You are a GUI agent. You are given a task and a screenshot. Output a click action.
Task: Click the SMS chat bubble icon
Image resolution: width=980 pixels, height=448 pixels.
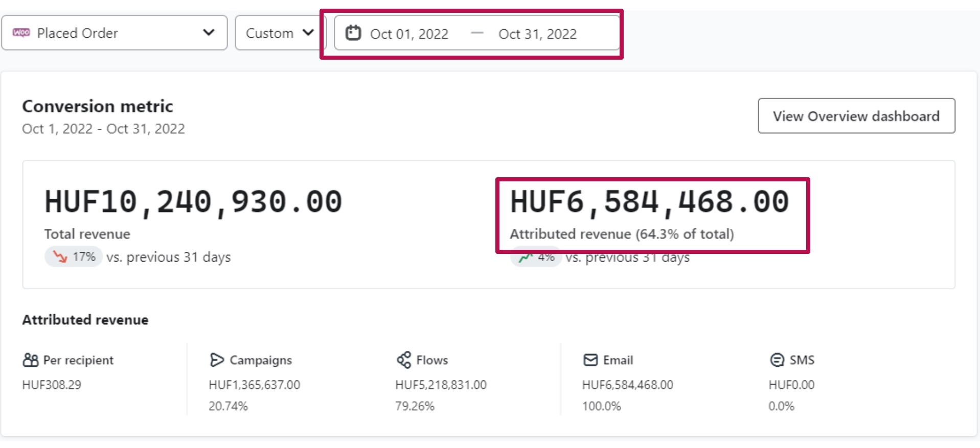tap(777, 360)
